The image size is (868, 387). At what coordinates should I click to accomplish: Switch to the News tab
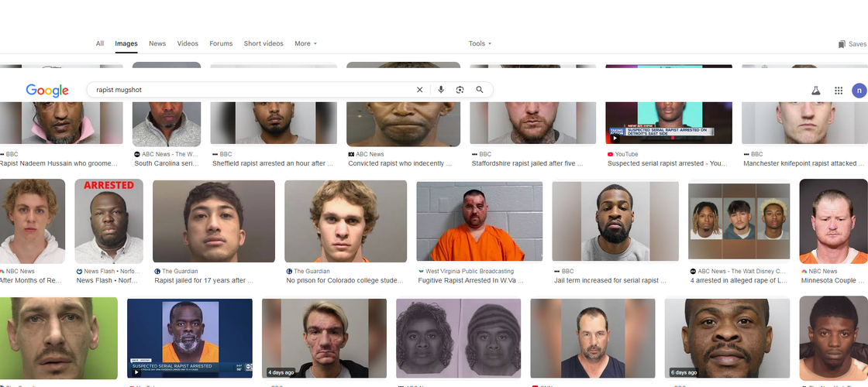(x=157, y=43)
